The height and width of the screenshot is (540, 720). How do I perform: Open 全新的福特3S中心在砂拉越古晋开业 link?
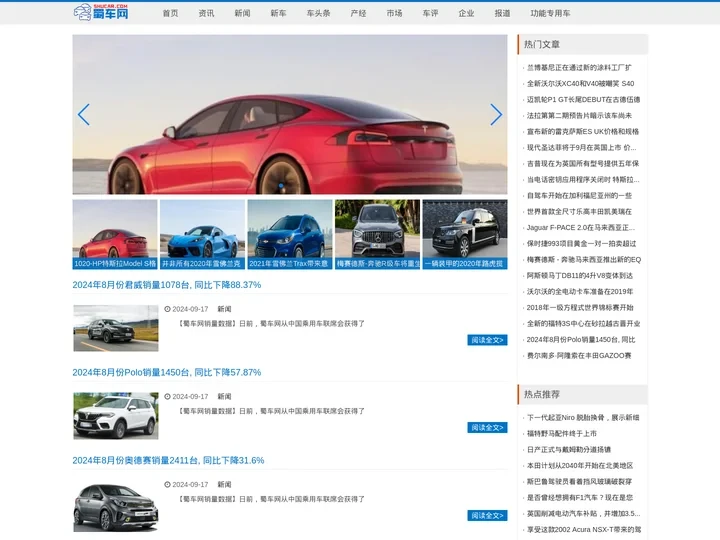583,324
